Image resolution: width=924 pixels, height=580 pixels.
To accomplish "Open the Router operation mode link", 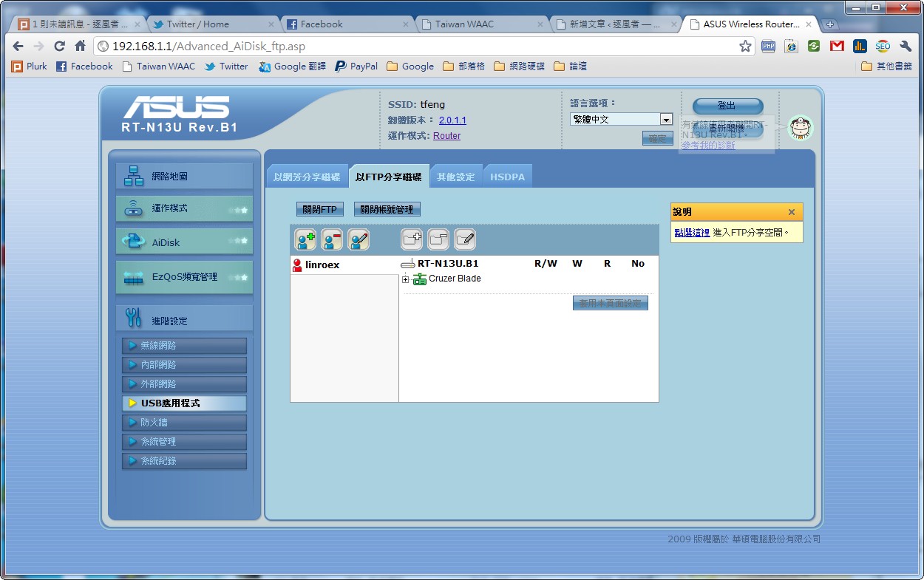I will pos(446,136).
